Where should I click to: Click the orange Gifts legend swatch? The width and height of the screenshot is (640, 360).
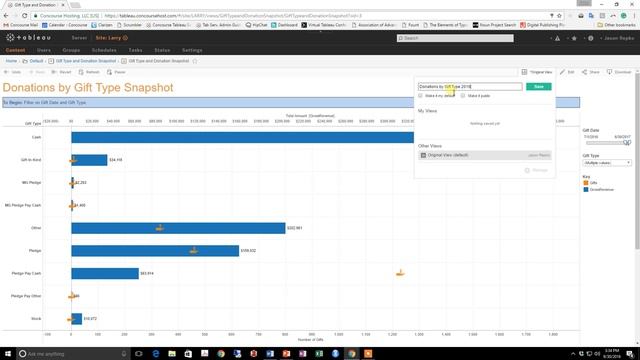coord(586,183)
